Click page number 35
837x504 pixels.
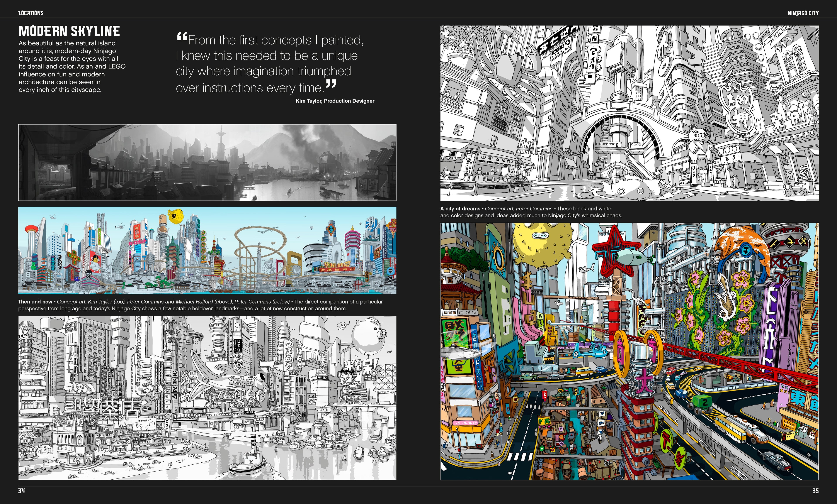tap(815, 491)
